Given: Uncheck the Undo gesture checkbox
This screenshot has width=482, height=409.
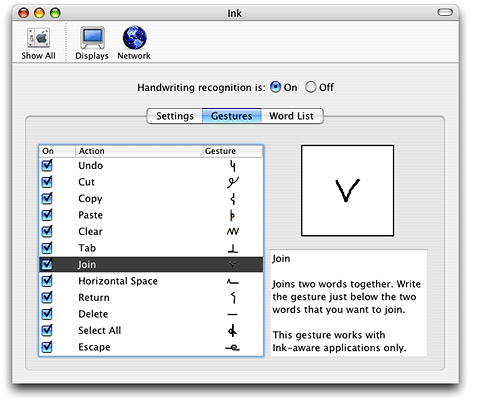Looking at the screenshot, I should (x=47, y=165).
